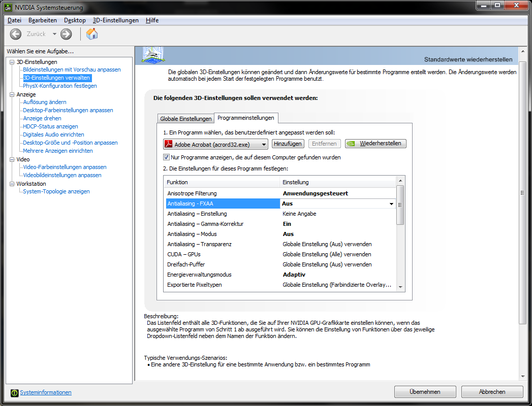
Task: Open the Bearbeiten menu
Action: pyautogui.click(x=42, y=20)
